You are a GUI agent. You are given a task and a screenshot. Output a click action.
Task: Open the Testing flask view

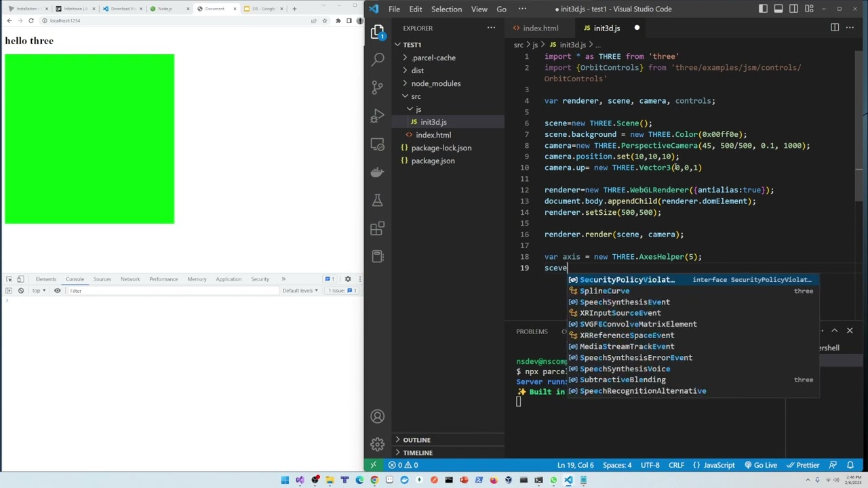pos(378,200)
